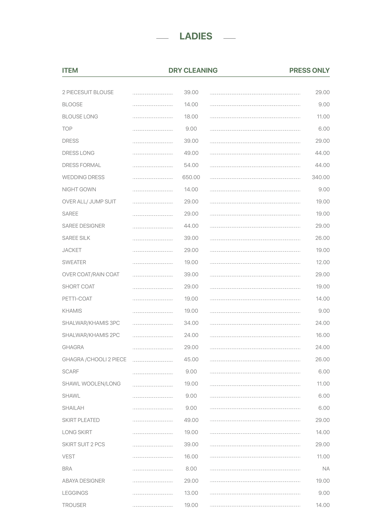
Task: Click the 650.00 dry cleaning price
Action: point(191,177)
